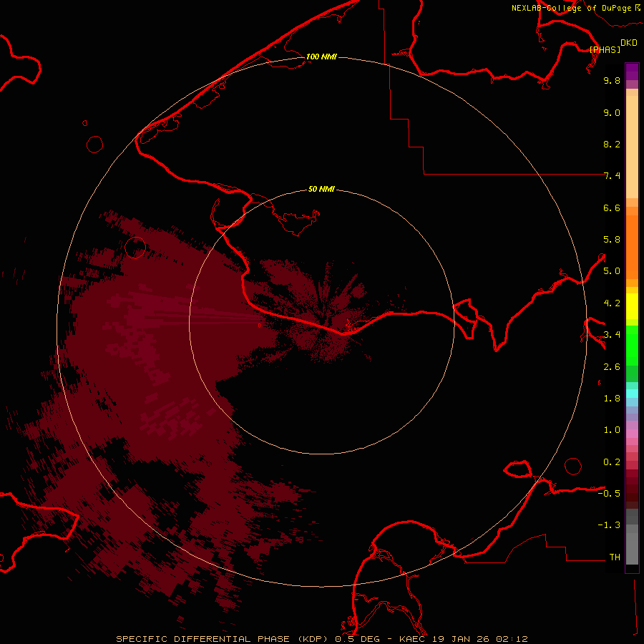Click the 8.2 legend value
This screenshot has height=644, width=644.
point(612,144)
